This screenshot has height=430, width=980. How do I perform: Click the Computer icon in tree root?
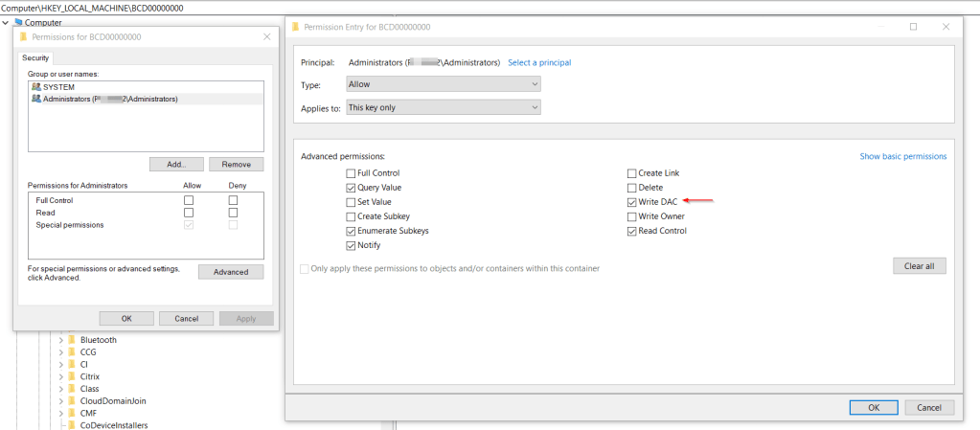click(x=18, y=22)
